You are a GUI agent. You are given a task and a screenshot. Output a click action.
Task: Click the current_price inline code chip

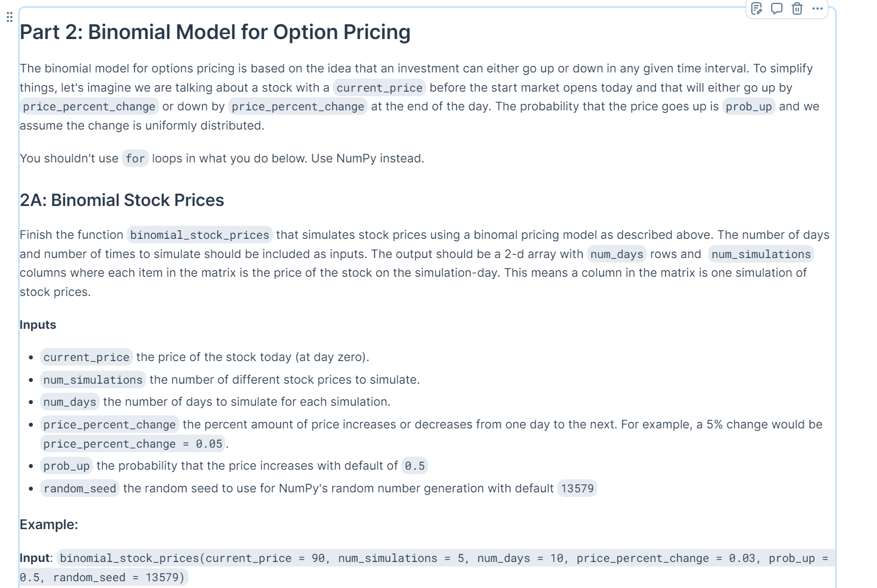pyautogui.click(x=85, y=357)
